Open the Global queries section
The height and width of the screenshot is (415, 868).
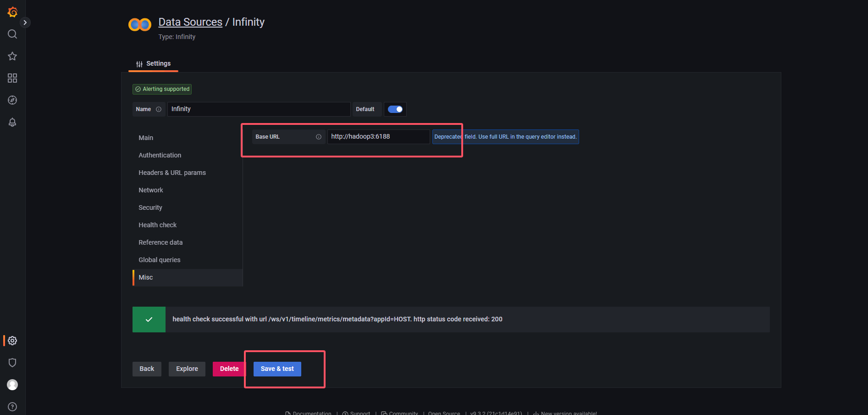[188, 260]
